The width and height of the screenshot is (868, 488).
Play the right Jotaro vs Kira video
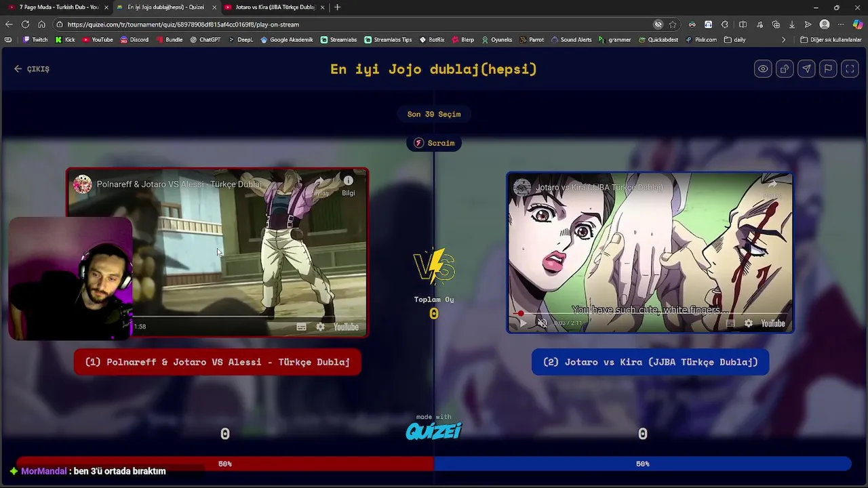522,323
